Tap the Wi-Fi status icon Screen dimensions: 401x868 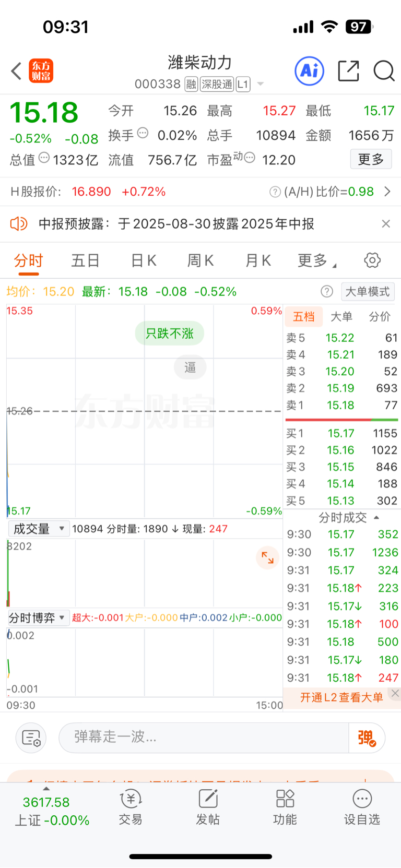tap(329, 27)
